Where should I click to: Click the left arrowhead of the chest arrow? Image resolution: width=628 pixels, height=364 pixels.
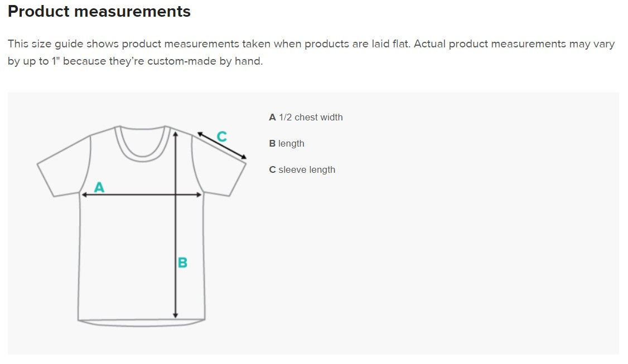pos(84,195)
